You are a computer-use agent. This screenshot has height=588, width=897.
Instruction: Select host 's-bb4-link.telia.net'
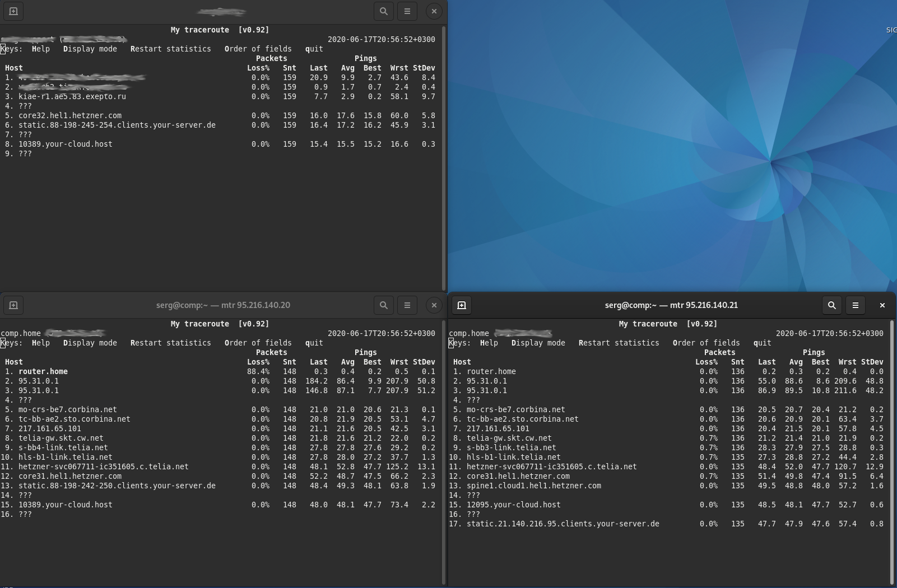pyautogui.click(x=63, y=447)
